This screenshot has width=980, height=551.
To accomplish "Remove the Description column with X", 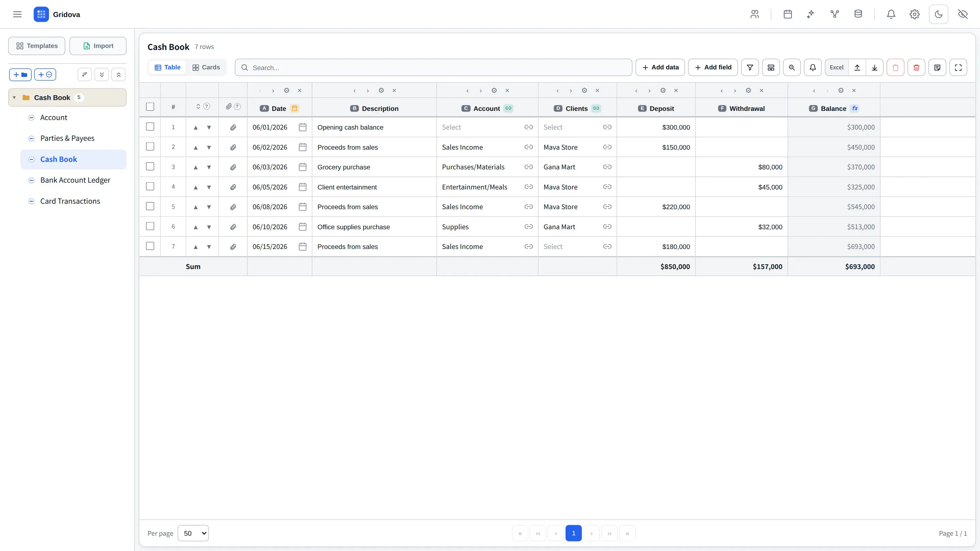I will (x=394, y=90).
